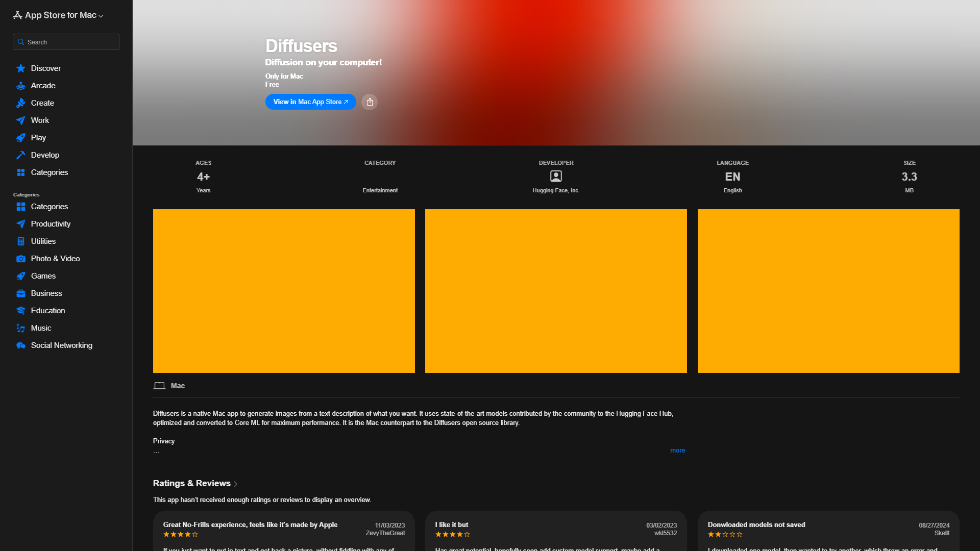The image size is (980, 551).
Task: Open the Utilities category label
Action: (x=43, y=241)
